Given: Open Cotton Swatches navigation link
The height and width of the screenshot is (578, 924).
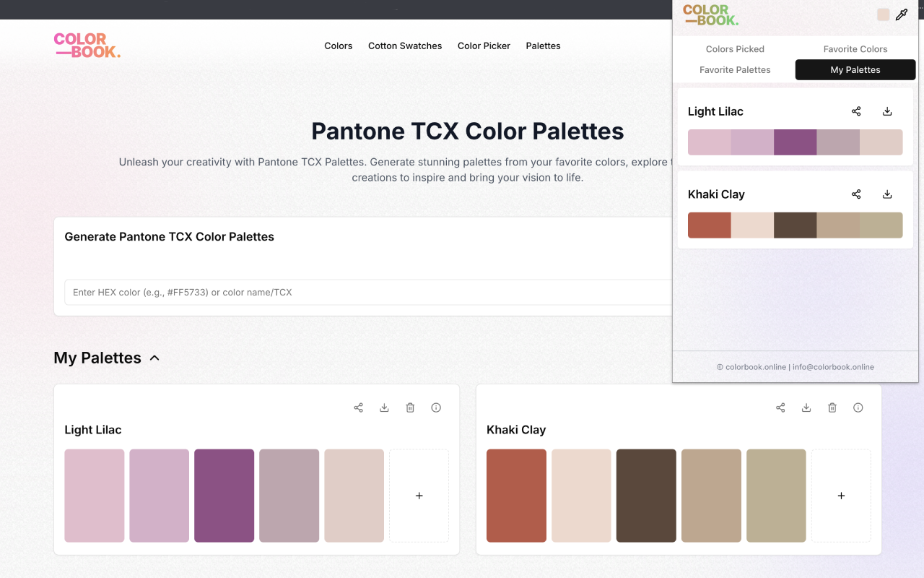Looking at the screenshot, I should (405, 46).
